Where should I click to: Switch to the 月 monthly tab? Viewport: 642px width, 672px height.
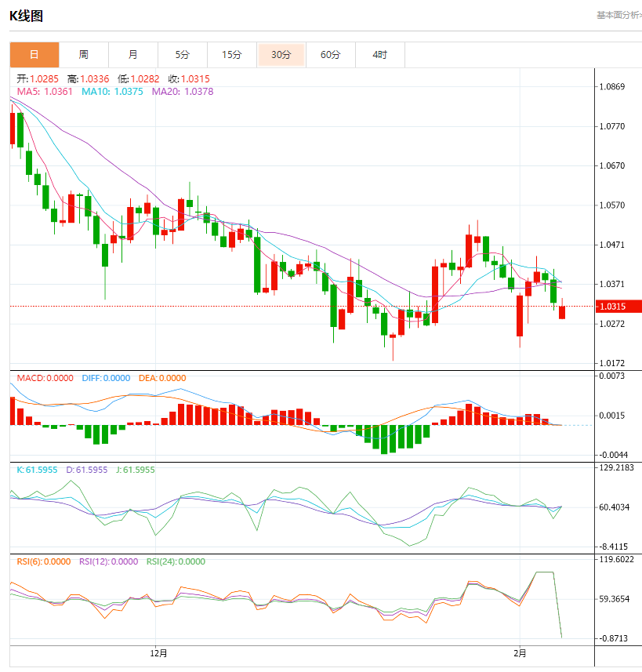132,54
